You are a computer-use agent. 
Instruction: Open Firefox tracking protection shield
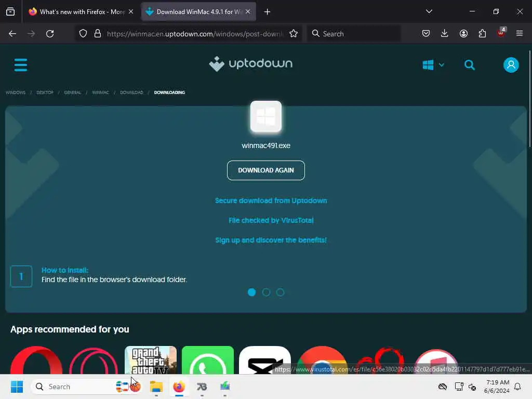83,34
